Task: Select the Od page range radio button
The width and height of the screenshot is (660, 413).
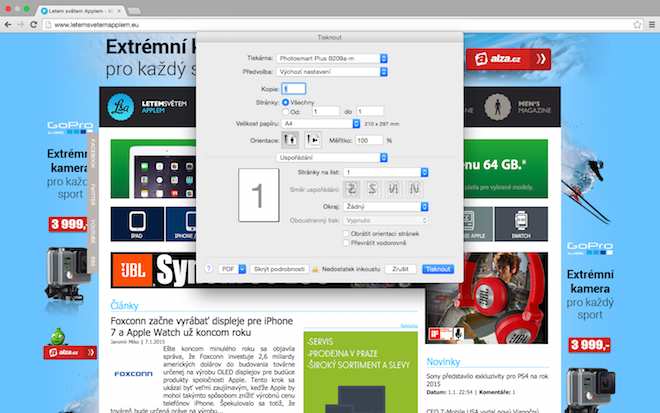Action: (x=285, y=112)
